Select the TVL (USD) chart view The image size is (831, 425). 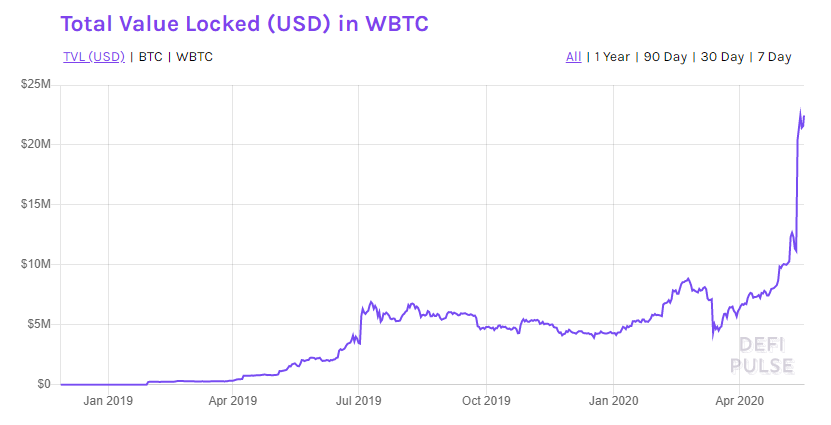click(x=93, y=57)
